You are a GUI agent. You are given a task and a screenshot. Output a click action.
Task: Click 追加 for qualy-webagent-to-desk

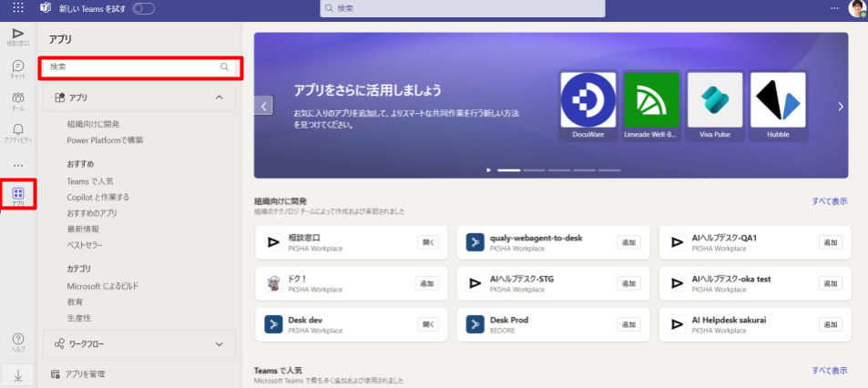pos(628,242)
